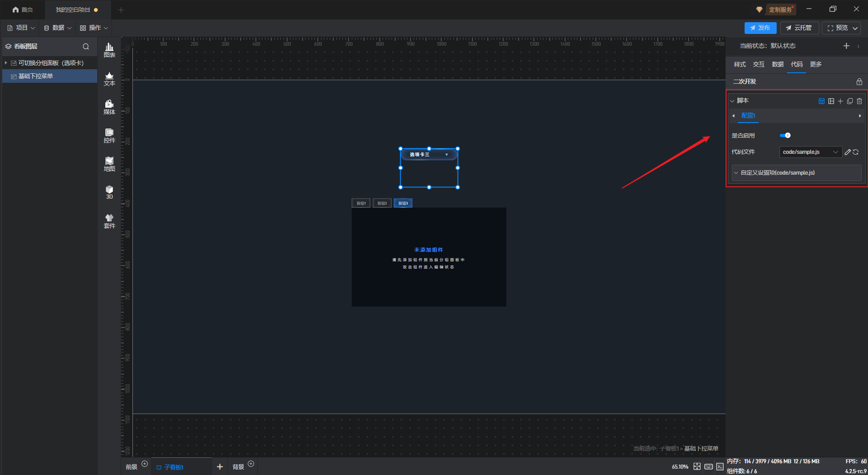Open the 预览 dropdown arrow
The height and width of the screenshot is (475, 868).
(855, 28)
